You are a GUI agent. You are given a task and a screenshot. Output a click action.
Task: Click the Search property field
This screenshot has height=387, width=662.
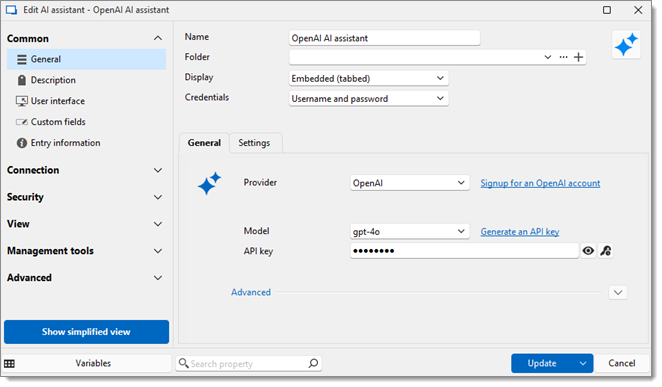point(248,363)
